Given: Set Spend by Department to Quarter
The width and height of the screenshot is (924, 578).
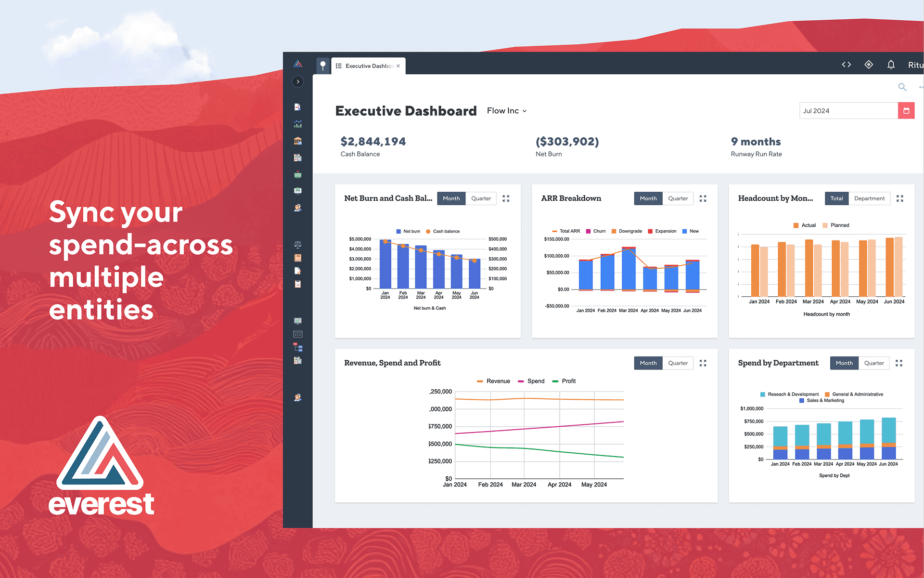Looking at the screenshot, I should coord(873,363).
